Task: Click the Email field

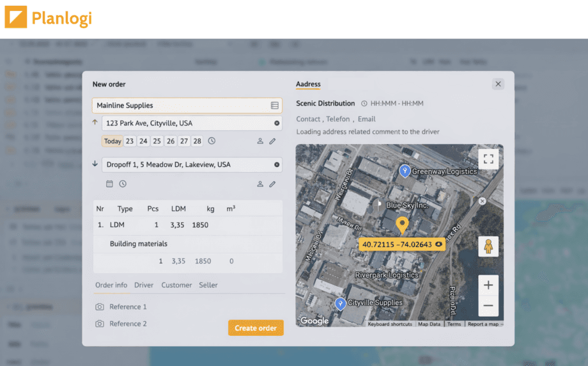Action: tap(366, 119)
